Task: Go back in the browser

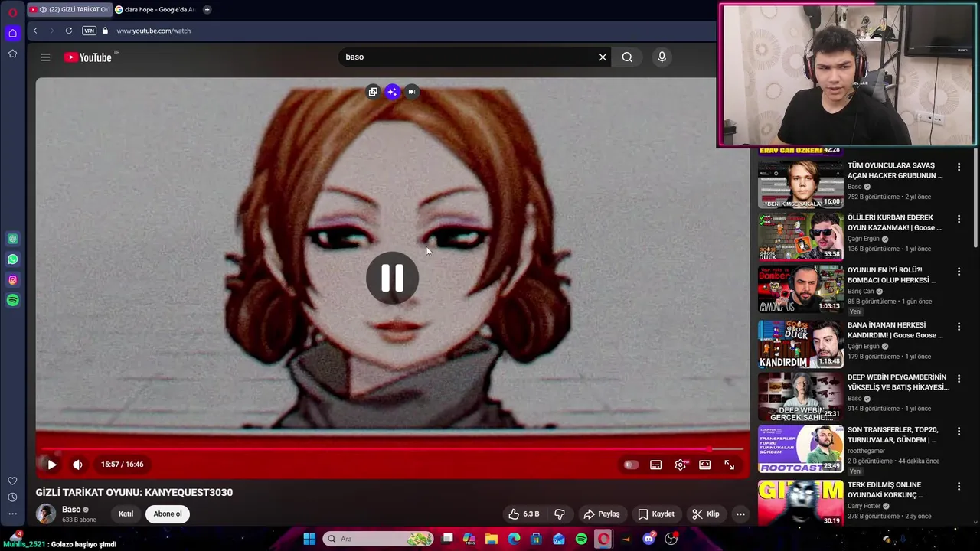Action: pyautogui.click(x=35, y=31)
